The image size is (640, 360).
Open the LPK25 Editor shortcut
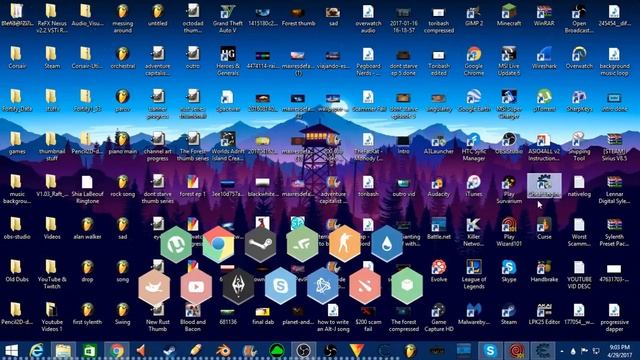544,314
